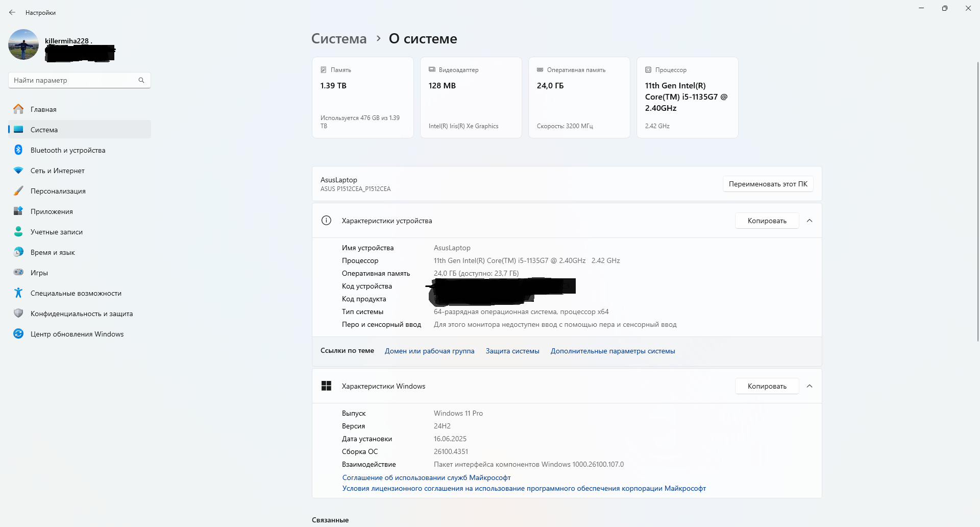980x527 pixels.
Task: Open Bluetooth и устройства section
Action: (80, 150)
